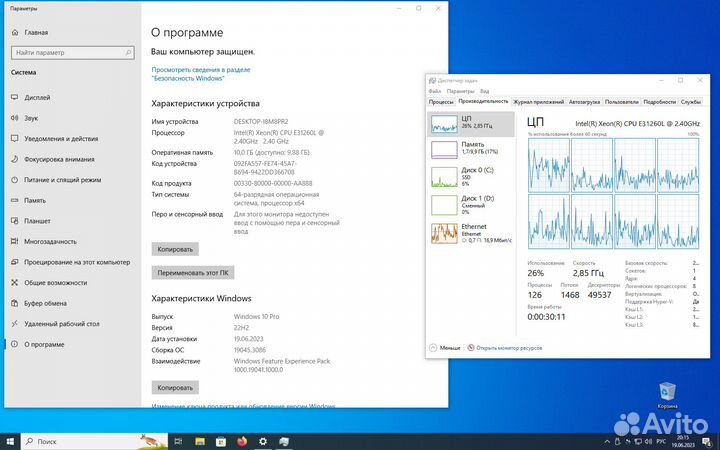Screen dimensions: 720x450
Task: Open Windows Start menu
Action: (x=10, y=442)
